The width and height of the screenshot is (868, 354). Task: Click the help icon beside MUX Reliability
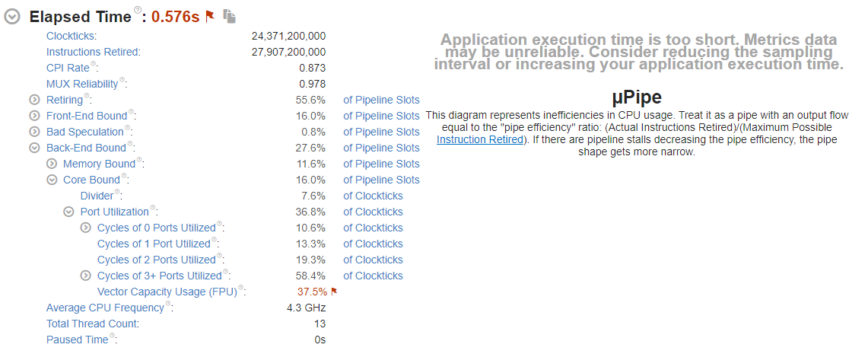pyautogui.click(x=122, y=80)
